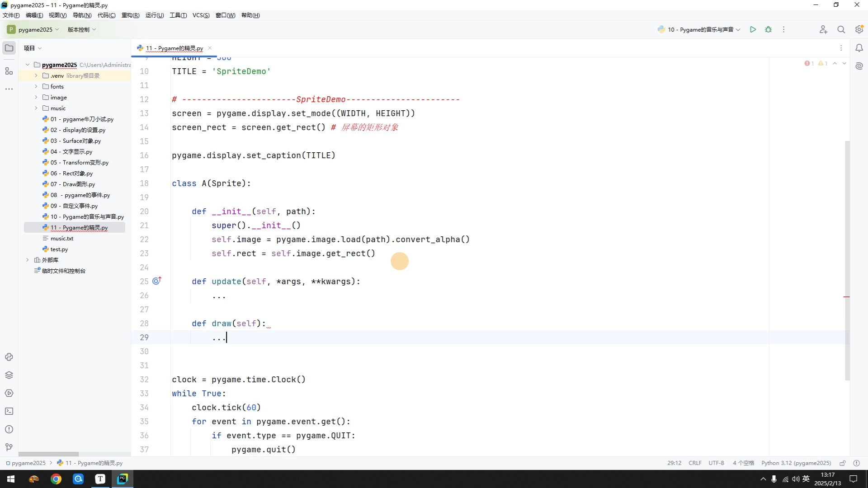Open Code With Me collaboration icon
The height and width of the screenshot is (488, 868).
click(x=823, y=29)
